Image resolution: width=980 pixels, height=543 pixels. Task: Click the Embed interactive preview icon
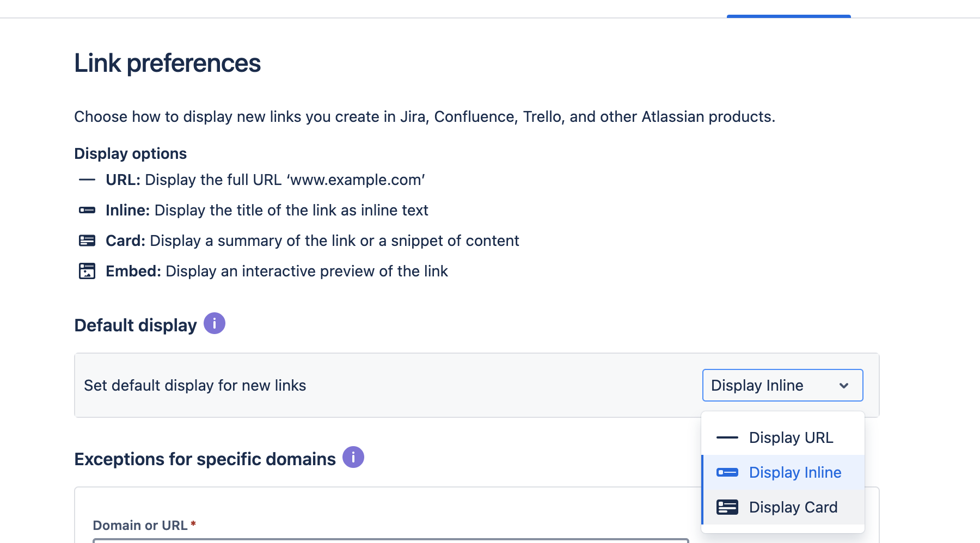tap(87, 270)
